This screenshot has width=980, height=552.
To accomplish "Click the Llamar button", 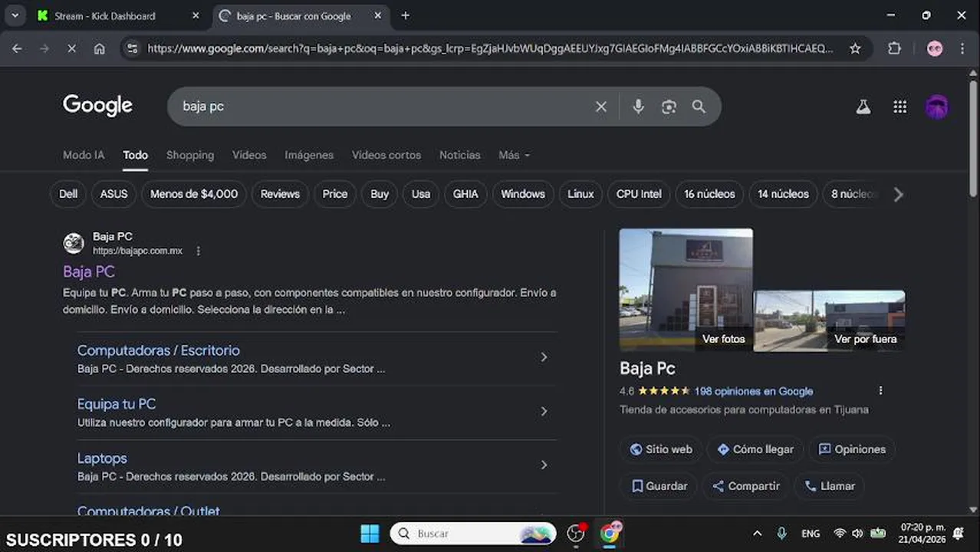I will point(830,486).
